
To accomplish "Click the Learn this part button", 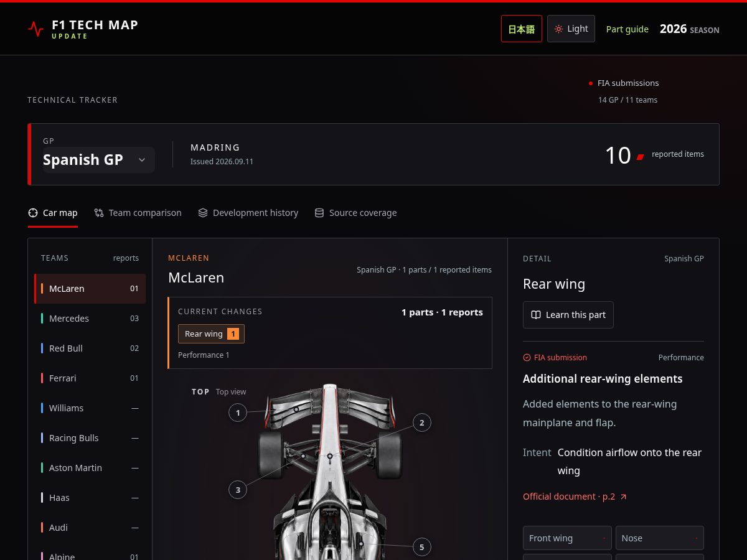I will [x=568, y=315].
